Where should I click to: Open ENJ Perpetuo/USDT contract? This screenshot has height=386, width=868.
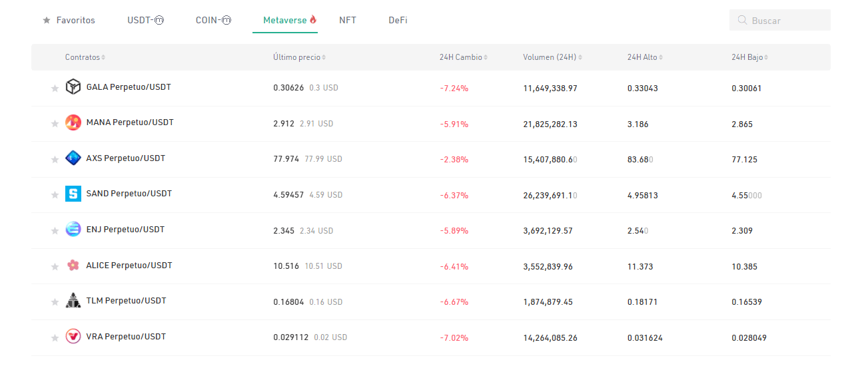coord(125,230)
